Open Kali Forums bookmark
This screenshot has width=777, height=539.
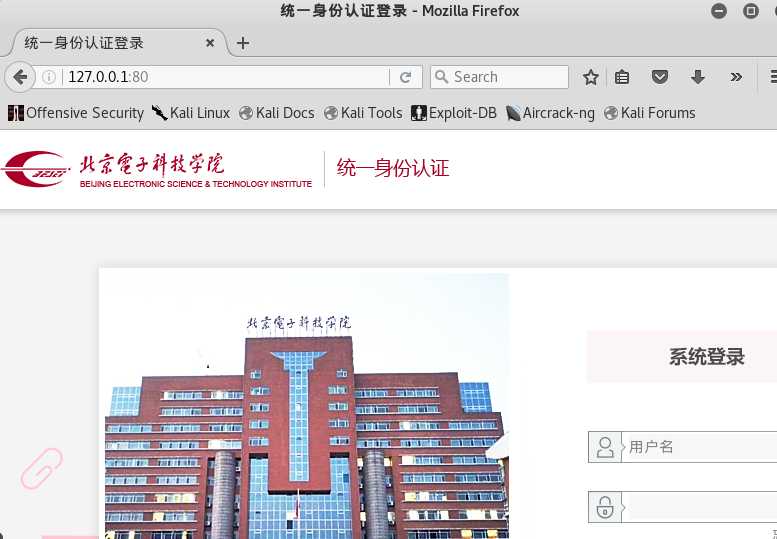[650, 113]
